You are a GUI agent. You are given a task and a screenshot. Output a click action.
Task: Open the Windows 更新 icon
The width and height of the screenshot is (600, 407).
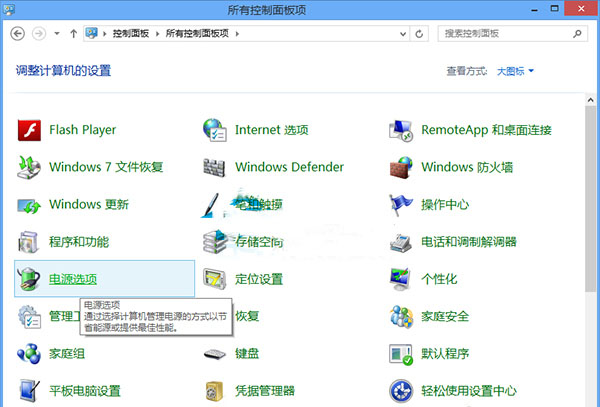(29, 205)
